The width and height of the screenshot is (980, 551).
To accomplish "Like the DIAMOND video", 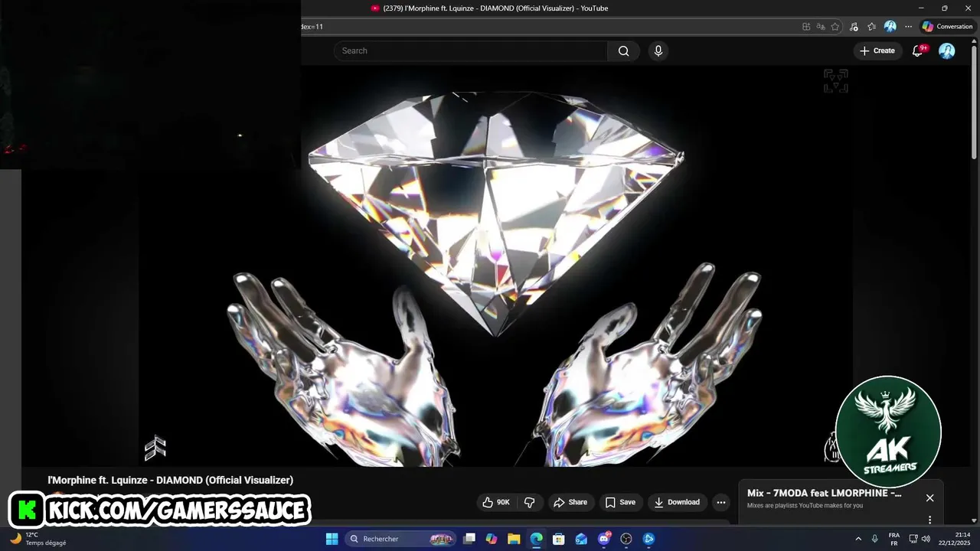I will [495, 502].
